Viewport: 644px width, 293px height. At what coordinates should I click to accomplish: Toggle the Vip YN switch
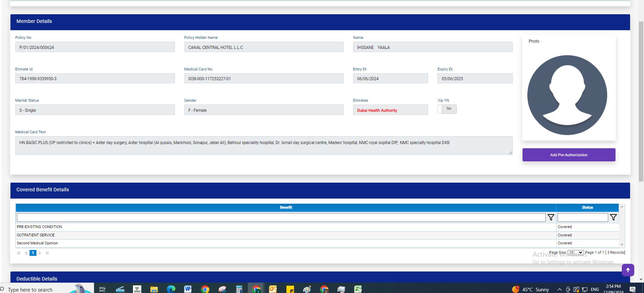point(447,109)
